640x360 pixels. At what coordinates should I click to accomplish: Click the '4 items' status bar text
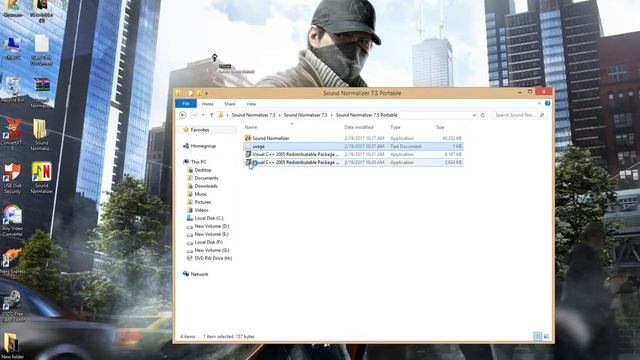point(188,337)
